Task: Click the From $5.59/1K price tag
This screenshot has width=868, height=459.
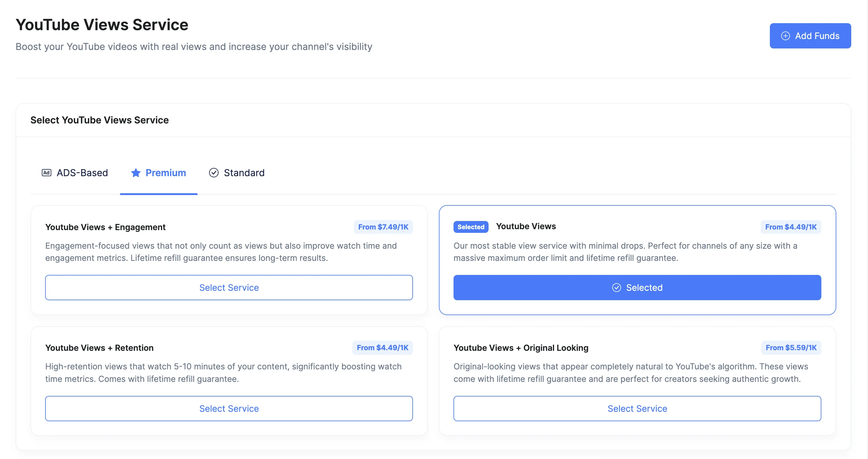Action: tap(791, 347)
